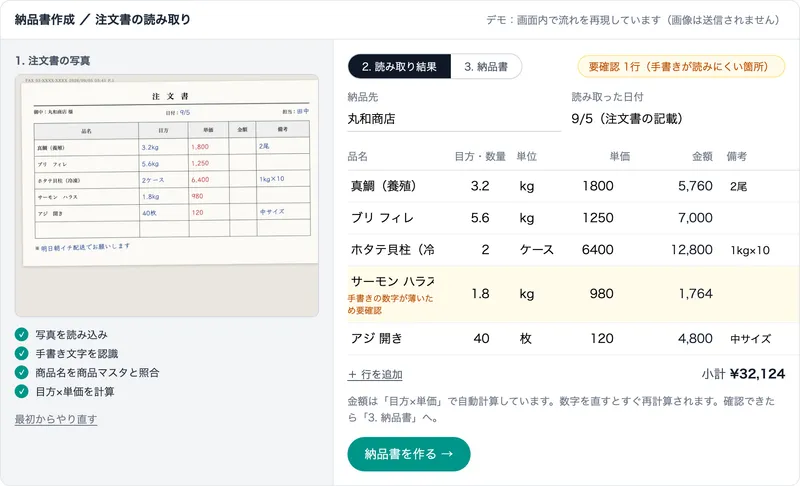Click the 備考 column header
Screen dimensions: 800x486
point(737,157)
